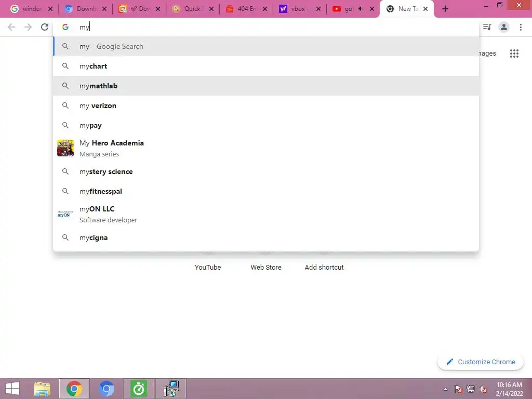Click the My Hero Academia thumbnail

coord(65,148)
